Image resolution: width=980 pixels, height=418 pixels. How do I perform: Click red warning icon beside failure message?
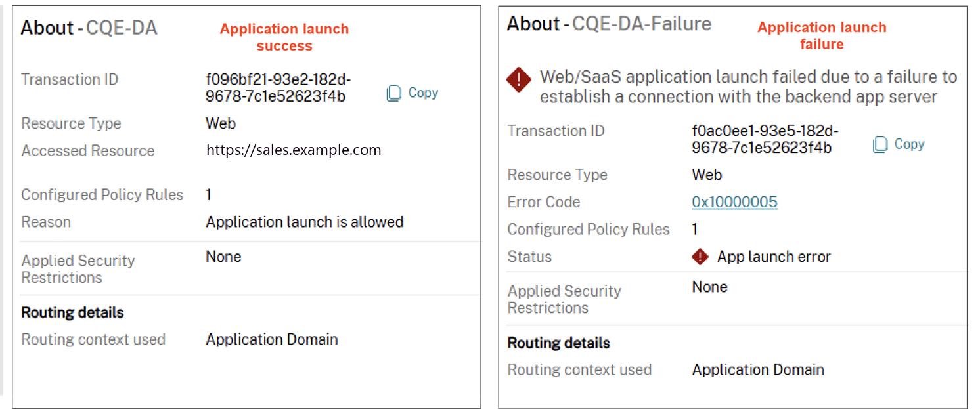pos(519,79)
